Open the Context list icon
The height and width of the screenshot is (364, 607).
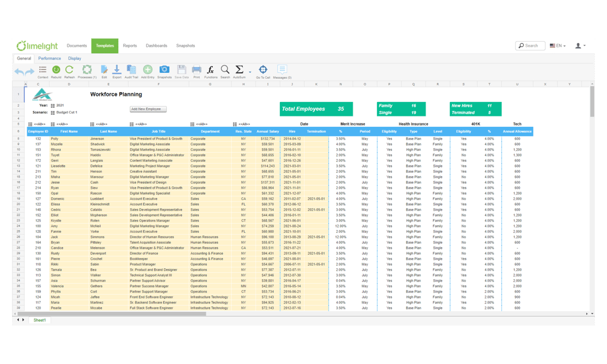42,70
